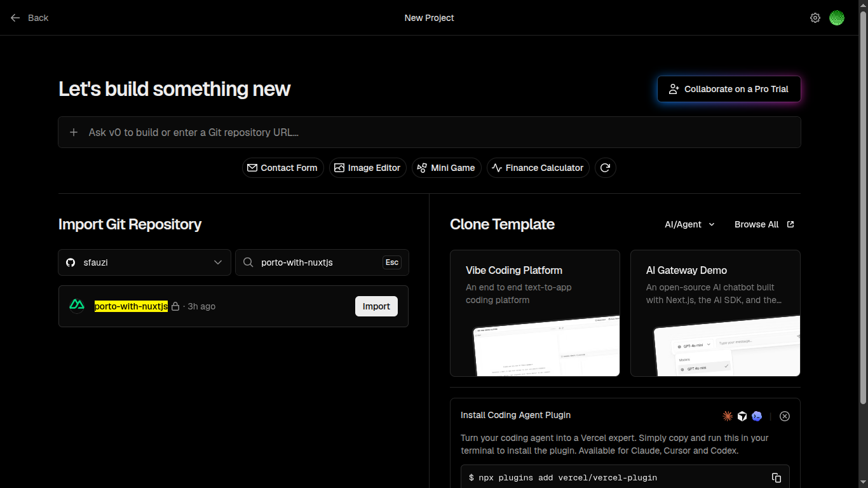Click the Install Coding Agent Plugin heading

(x=516, y=415)
